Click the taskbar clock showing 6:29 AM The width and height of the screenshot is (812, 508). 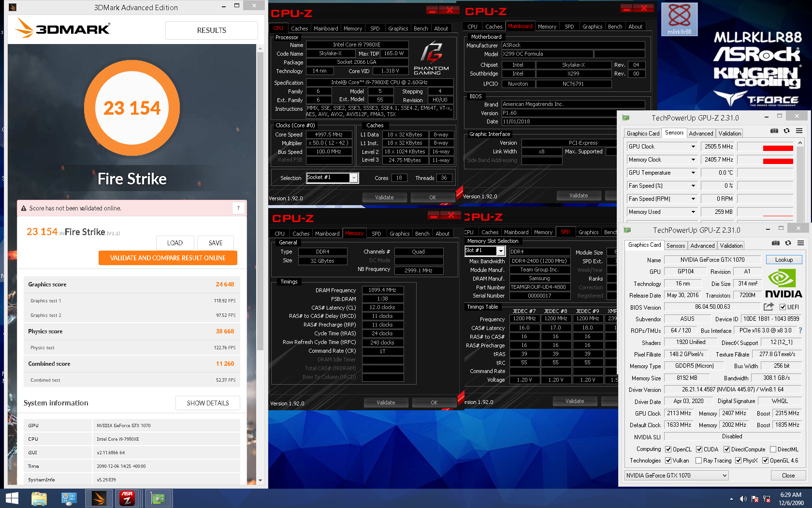coord(791,499)
